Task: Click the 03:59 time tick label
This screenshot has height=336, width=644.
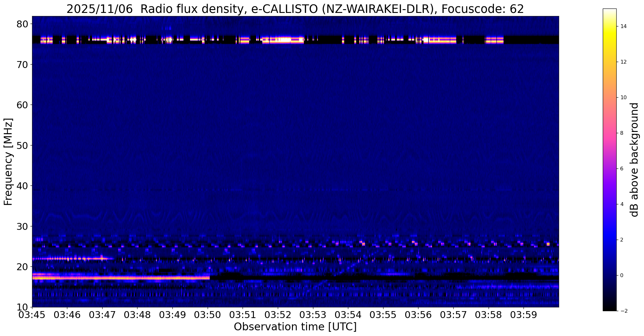Action: [524, 315]
